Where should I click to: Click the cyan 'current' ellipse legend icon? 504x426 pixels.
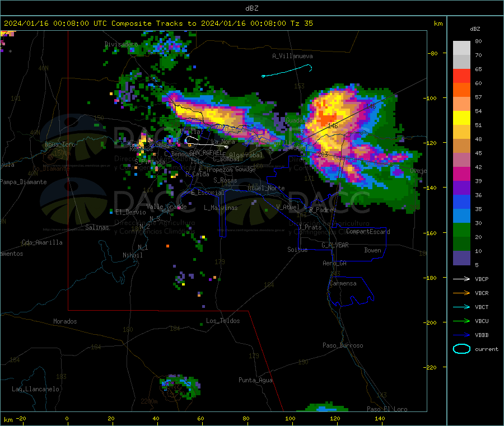click(x=461, y=349)
